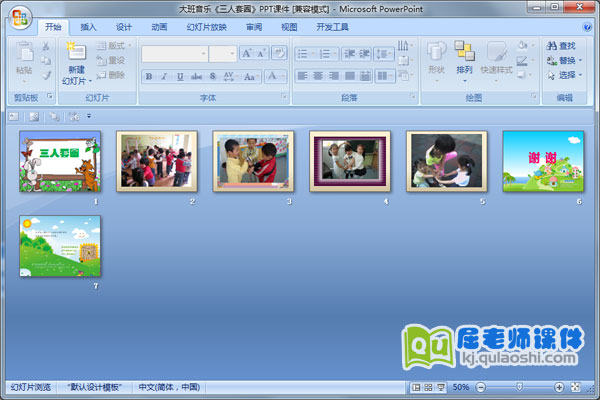Viewport: 600px width, 400px height.
Task: Select slide 6 thumbnail with 谢谢
Action: tap(542, 160)
